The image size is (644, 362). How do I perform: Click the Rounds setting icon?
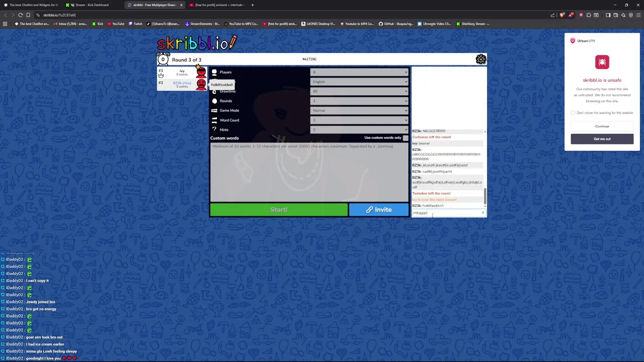click(x=214, y=101)
